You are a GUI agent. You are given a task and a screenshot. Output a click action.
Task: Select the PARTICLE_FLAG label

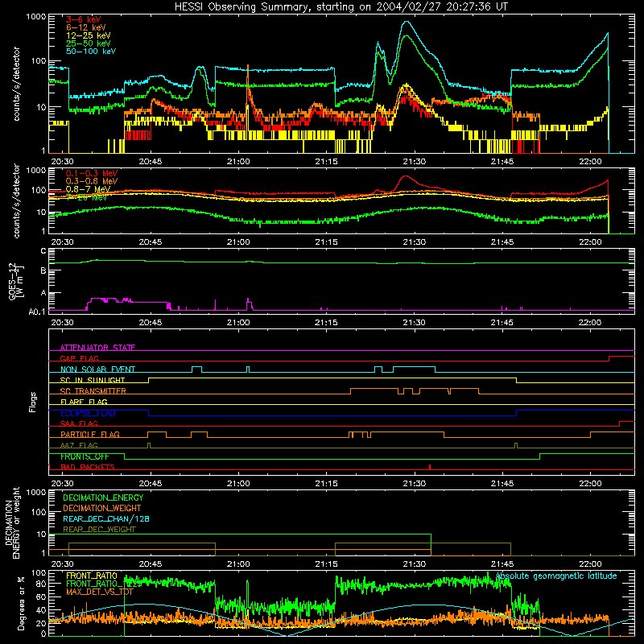[x=90, y=435]
